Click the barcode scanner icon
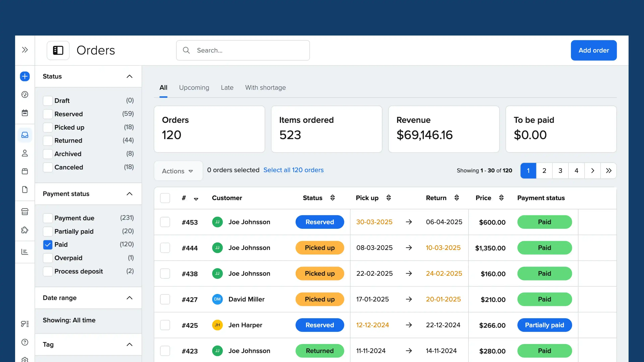Screen dimensions: 644x362 coord(25,324)
